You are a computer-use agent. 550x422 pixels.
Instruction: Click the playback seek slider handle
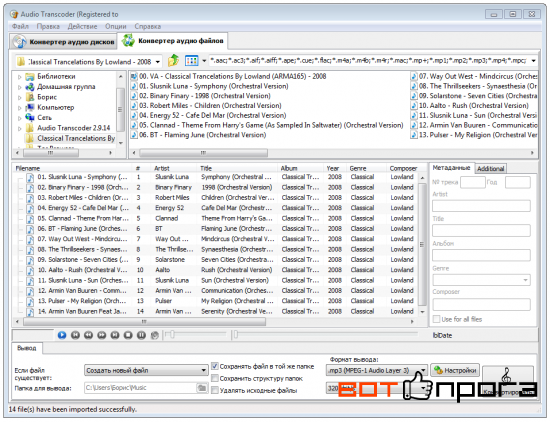point(236,335)
